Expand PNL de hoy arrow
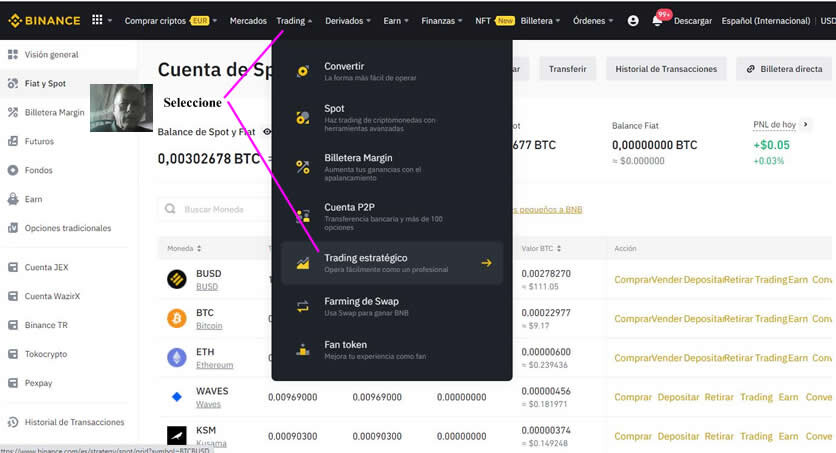Image resolution: width=836 pixels, height=453 pixels. pos(806,124)
